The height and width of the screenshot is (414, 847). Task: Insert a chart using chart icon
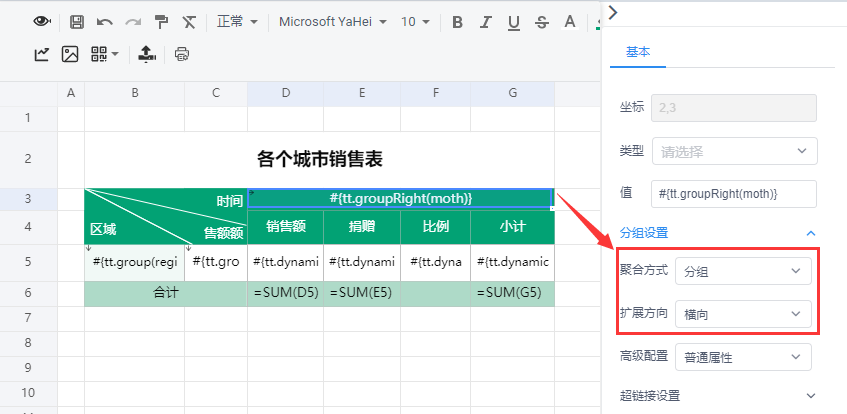tap(42, 54)
